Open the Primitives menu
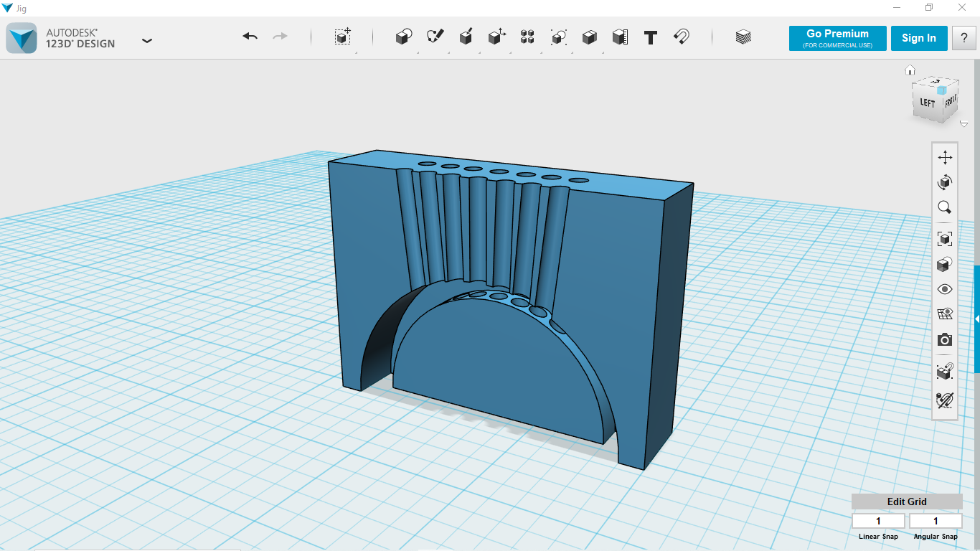 click(x=404, y=37)
